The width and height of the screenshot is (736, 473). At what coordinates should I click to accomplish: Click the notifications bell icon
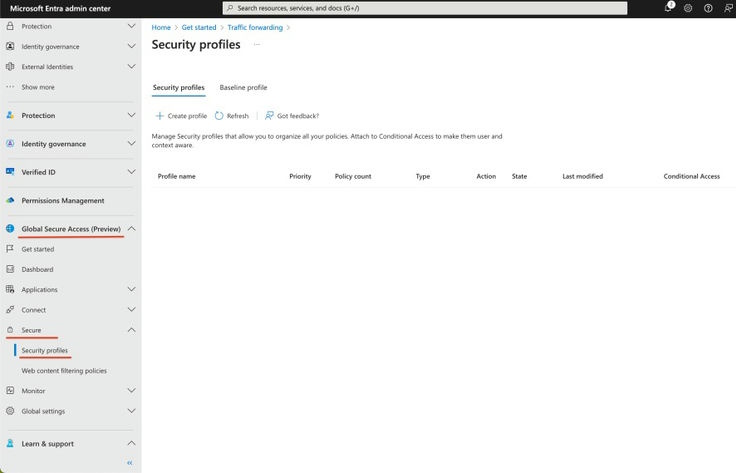coord(668,8)
